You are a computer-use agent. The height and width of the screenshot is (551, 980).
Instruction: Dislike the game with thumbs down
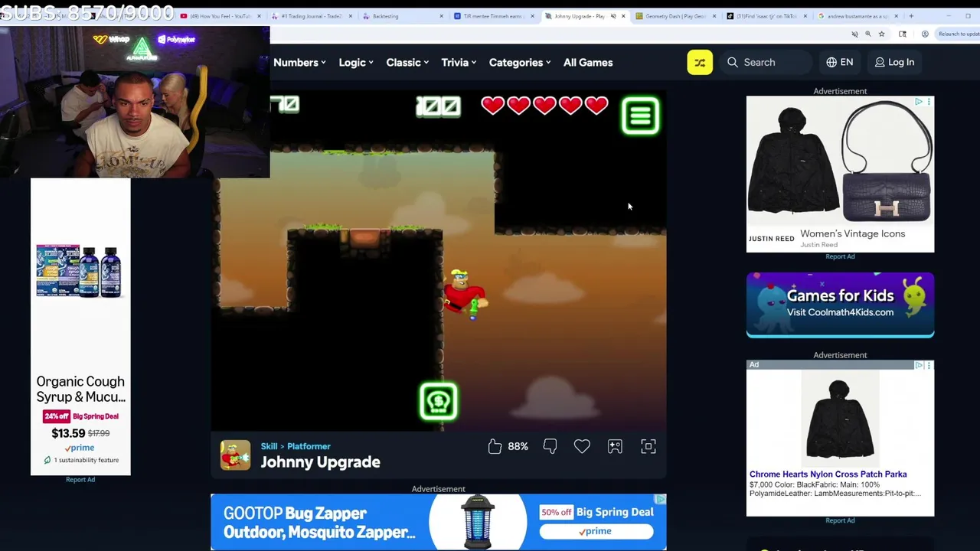click(550, 446)
